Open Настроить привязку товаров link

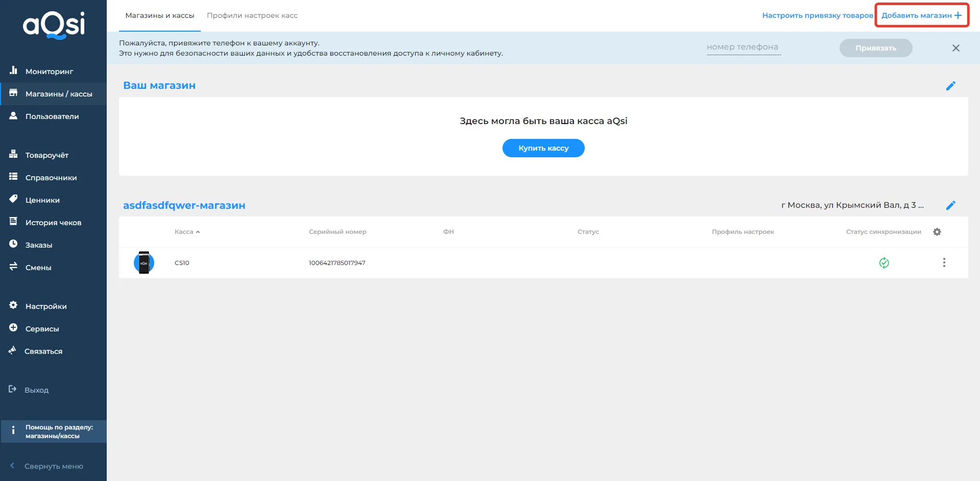coord(817,16)
